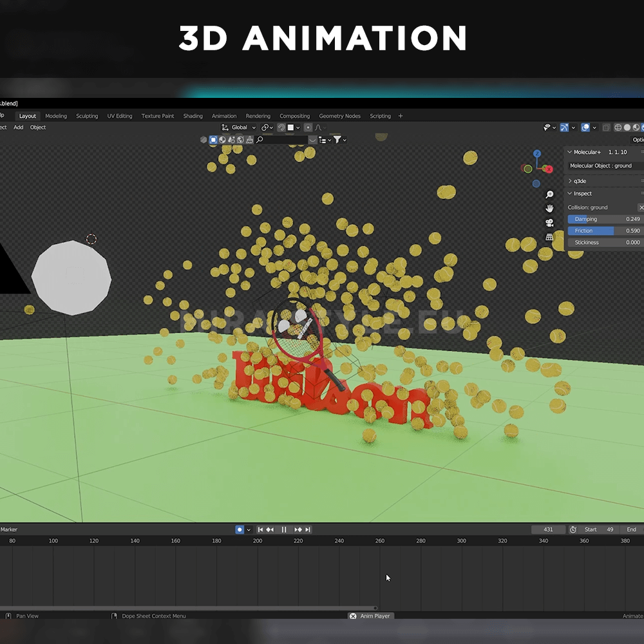Open the Add menu
The image size is (644, 644).
coord(19,128)
